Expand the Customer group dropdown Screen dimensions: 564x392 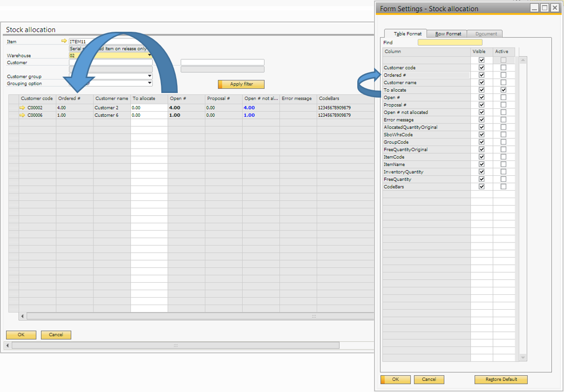coord(150,76)
